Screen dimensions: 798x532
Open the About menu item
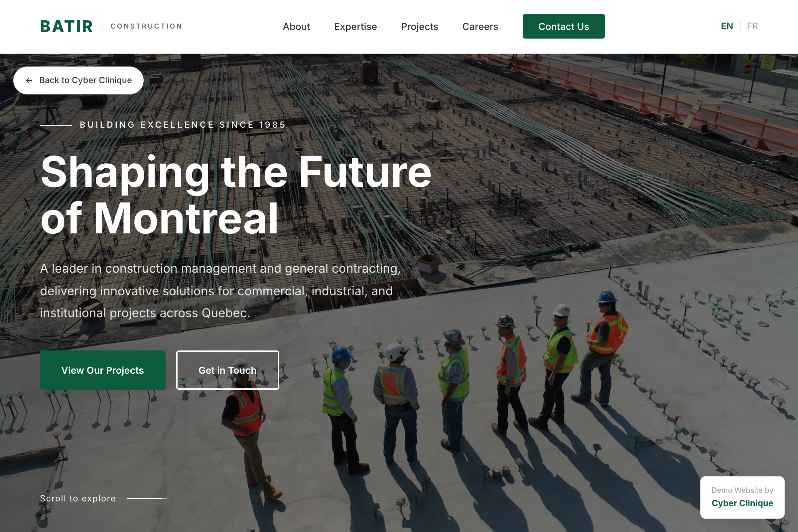coord(296,27)
